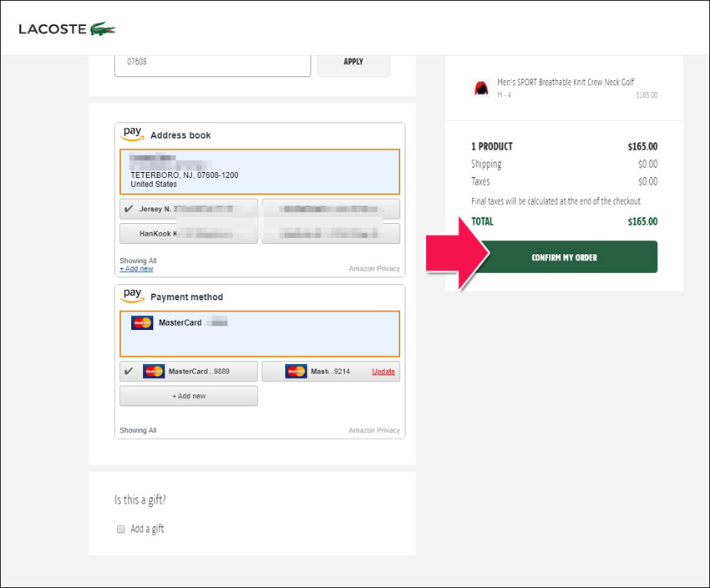Click the MasterCard icon on the 9889 card

click(x=154, y=371)
